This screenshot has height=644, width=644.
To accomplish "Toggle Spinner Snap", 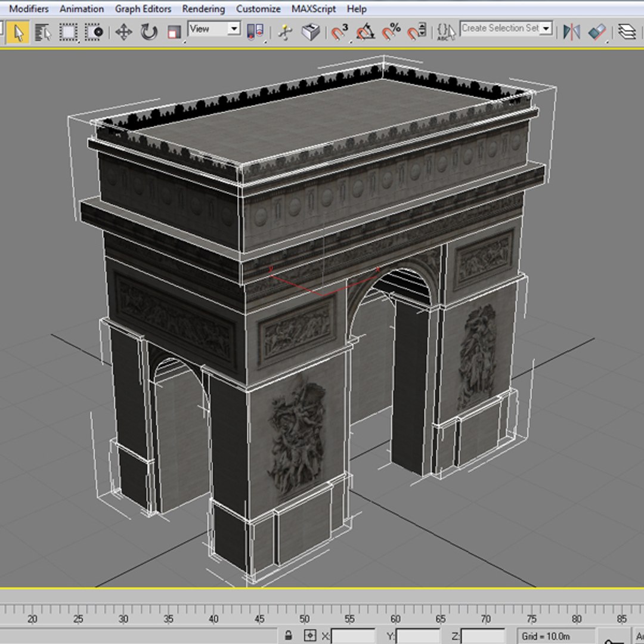I will [x=416, y=32].
